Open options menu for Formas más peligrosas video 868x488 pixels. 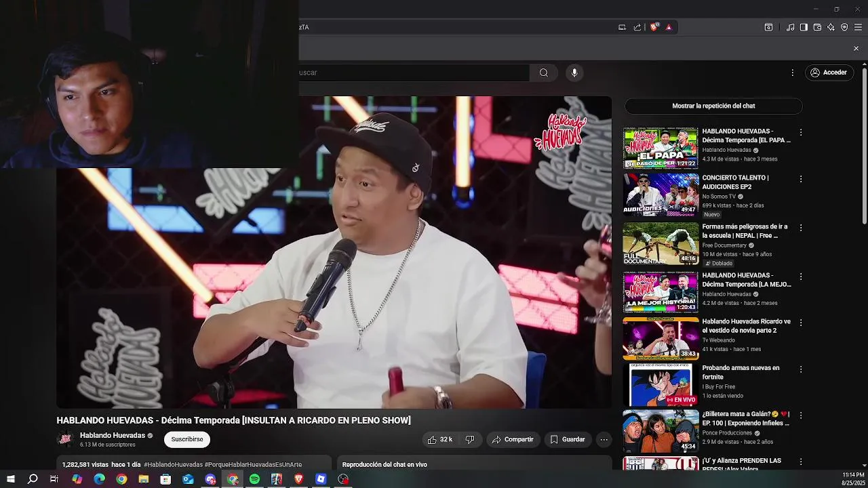coord(801,228)
